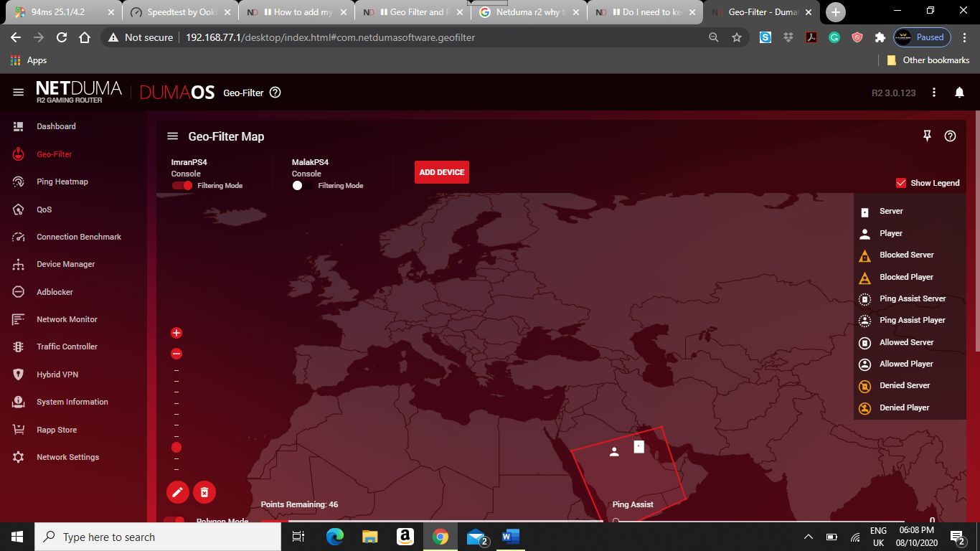
Task: Click the trash delete polygon button
Action: [x=204, y=492]
